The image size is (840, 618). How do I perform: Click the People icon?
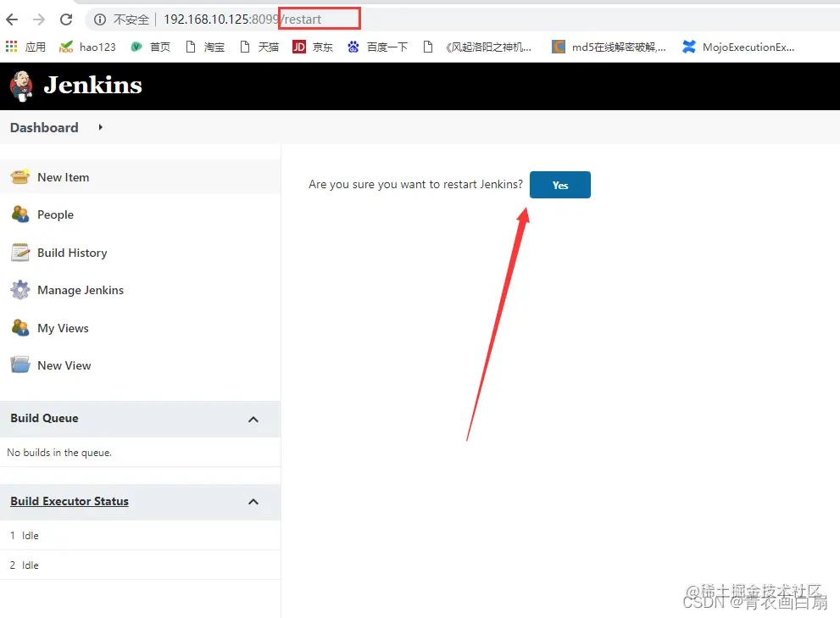click(x=19, y=214)
